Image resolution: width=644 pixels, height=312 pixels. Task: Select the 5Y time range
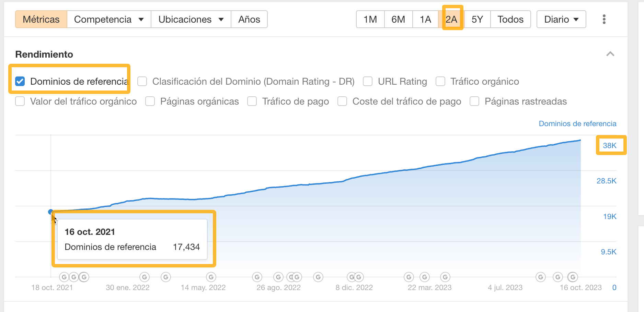click(x=477, y=19)
